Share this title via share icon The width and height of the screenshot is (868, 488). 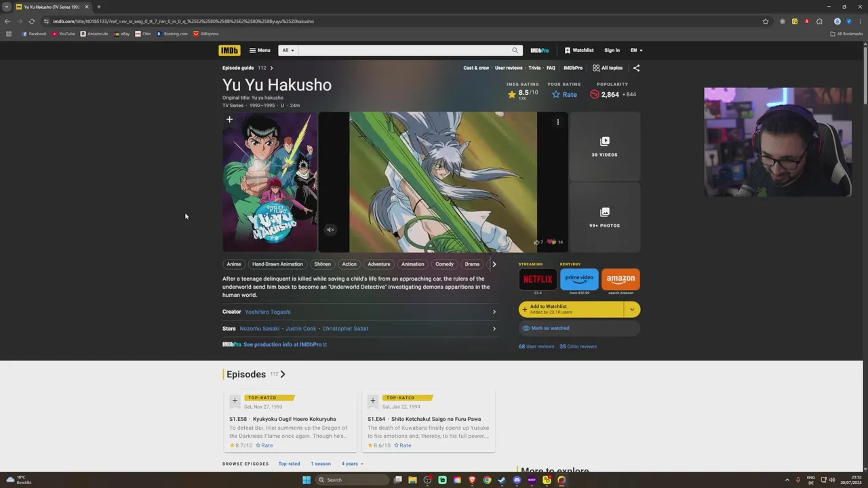point(636,68)
